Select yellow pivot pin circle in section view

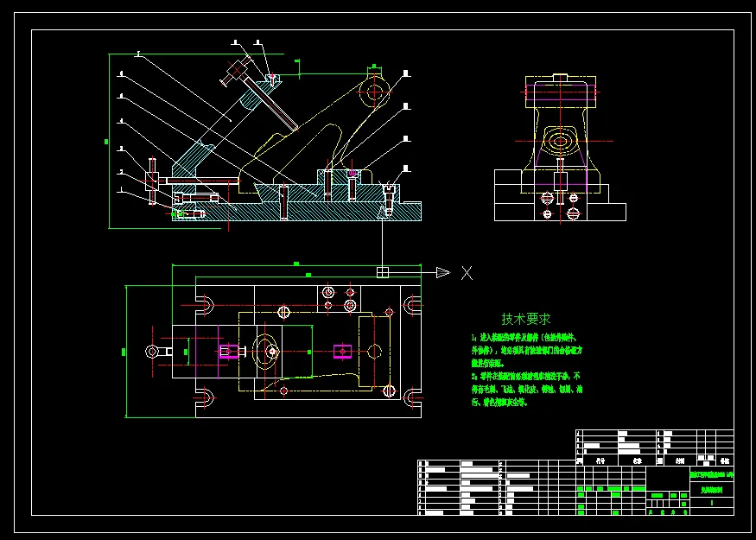tap(375, 92)
